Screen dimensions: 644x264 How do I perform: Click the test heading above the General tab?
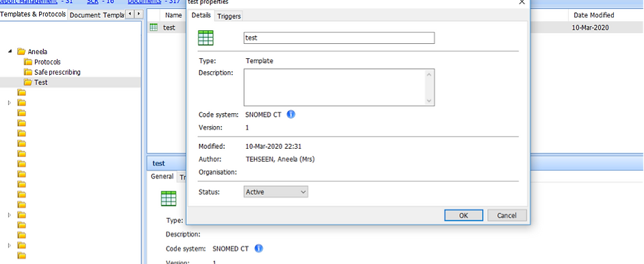(x=158, y=163)
